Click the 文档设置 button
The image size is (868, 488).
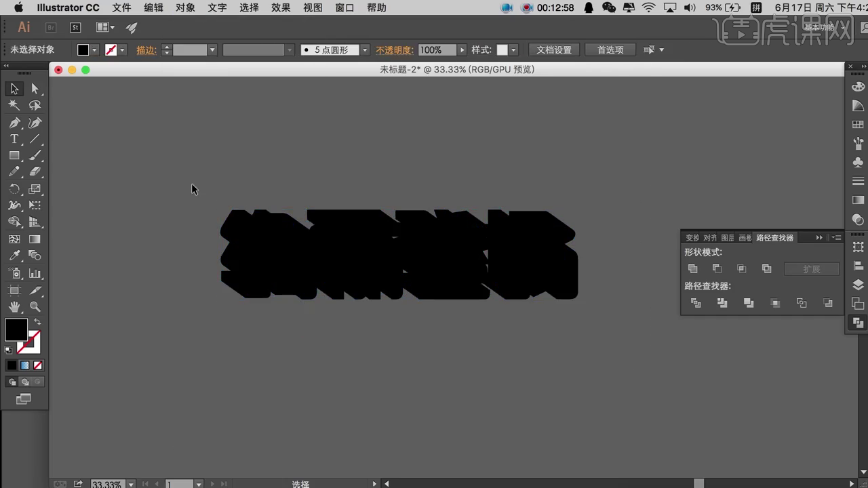tap(554, 50)
